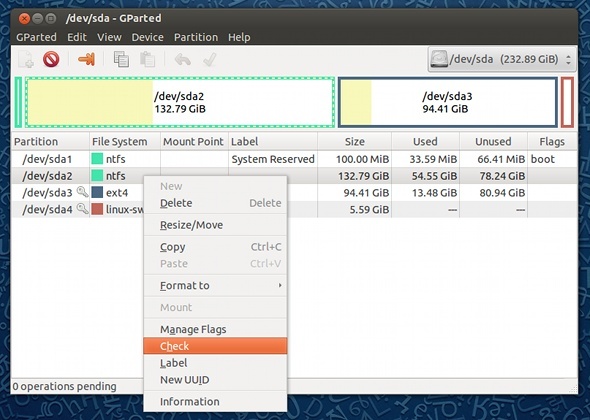Open Information from the context menu
590x420 pixels.
pos(215,402)
